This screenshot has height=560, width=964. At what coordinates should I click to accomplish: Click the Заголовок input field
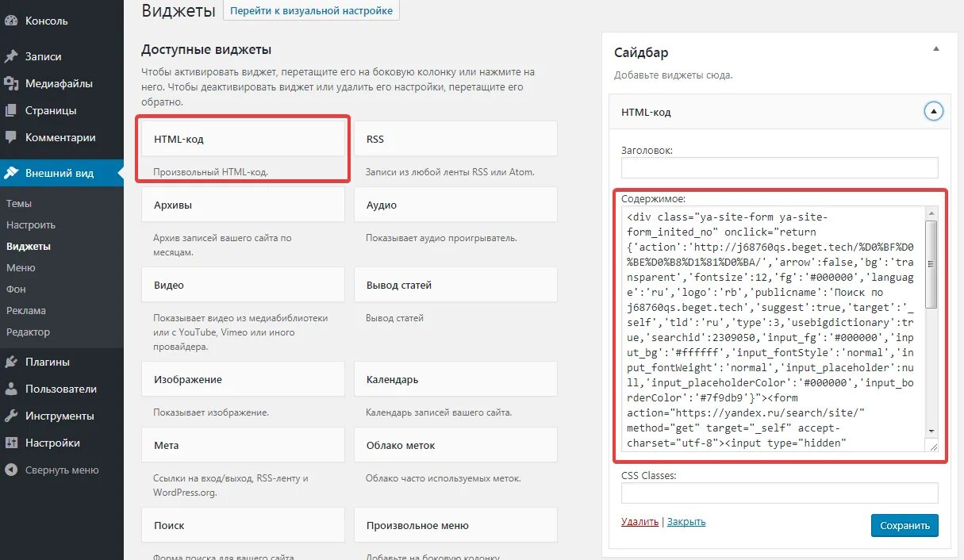[779, 167]
